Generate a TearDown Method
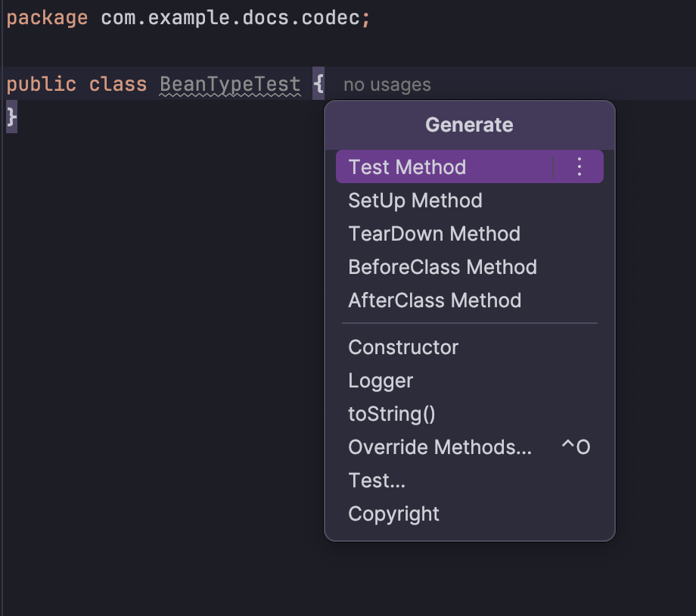The height and width of the screenshot is (616, 696). [x=434, y=233]
